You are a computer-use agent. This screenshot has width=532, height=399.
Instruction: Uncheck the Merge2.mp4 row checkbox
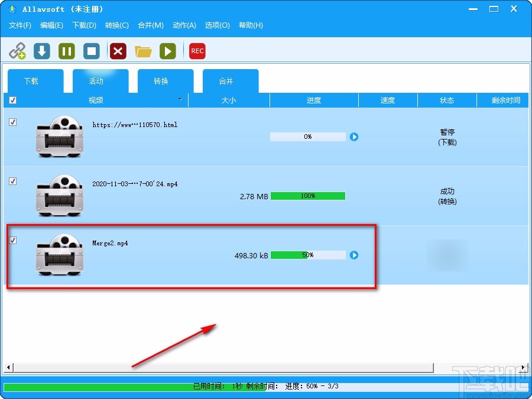(x=12, y=241)
